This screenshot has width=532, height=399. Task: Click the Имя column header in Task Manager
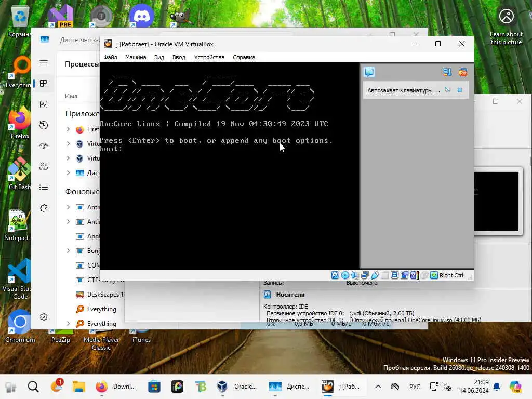click(71, 96)
